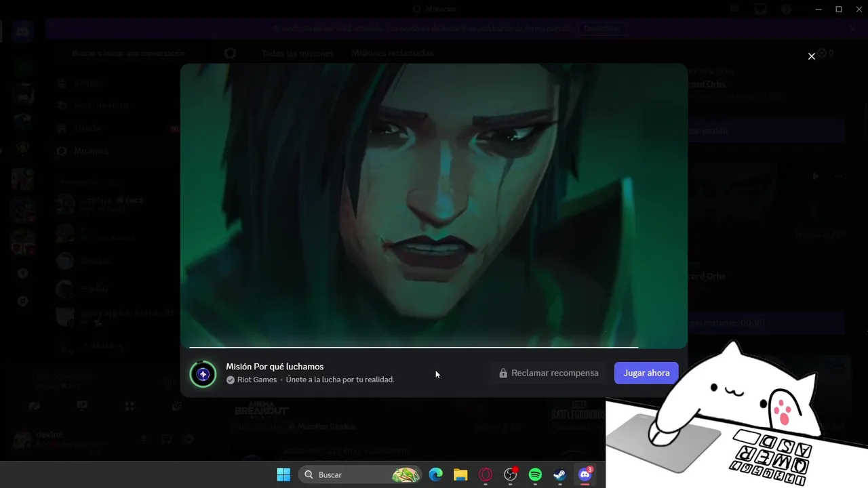The image size is (868, 488).
Task: Open the three-dot menu on the mission card
Action: [838, 176]
